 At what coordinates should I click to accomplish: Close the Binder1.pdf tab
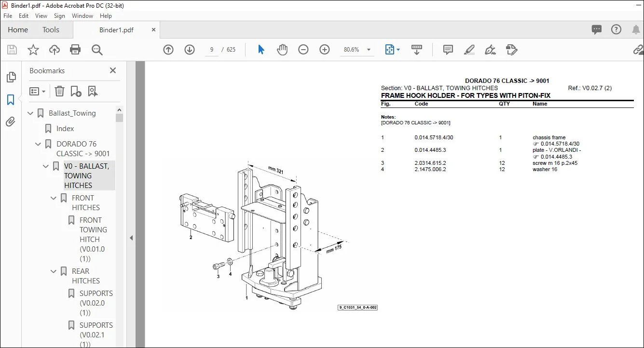pyautogui.click(x=154, y=30)
